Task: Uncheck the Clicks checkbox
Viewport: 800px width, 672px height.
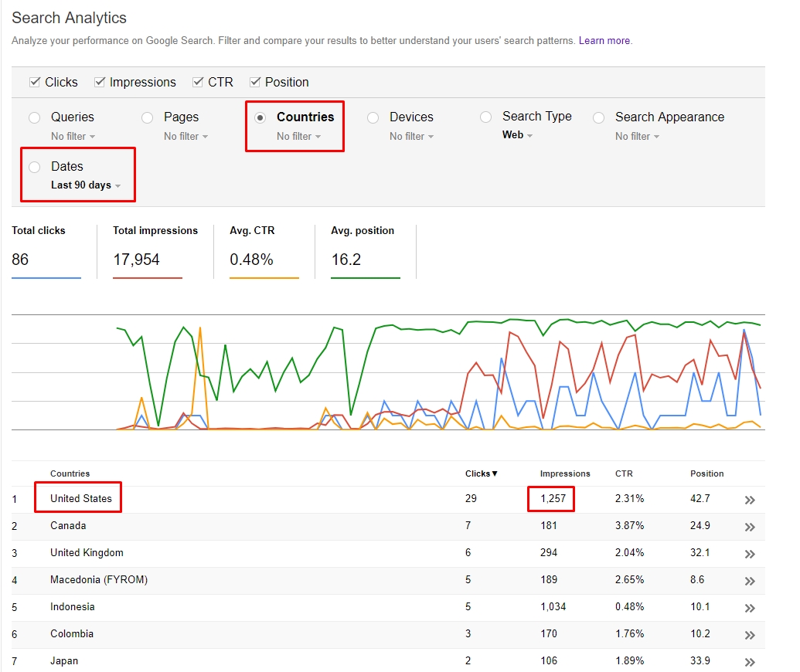Action: point(35,82)
